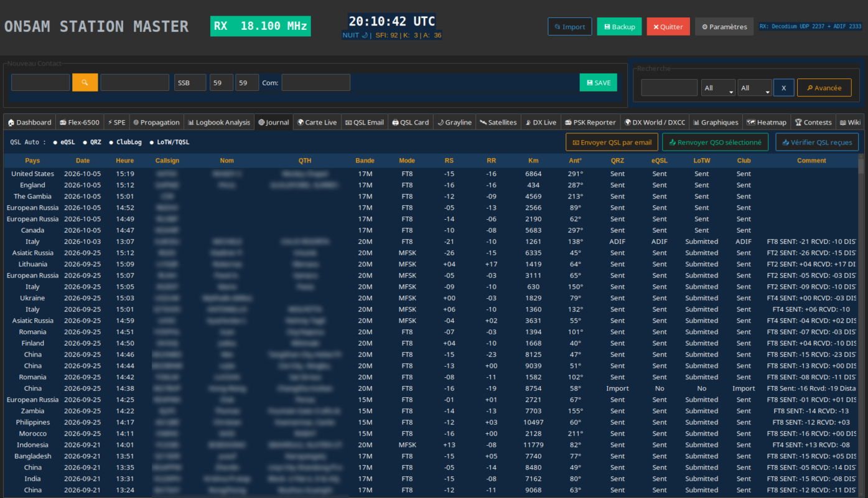Toggle LoTW/TQSL auto QSL indicator

tap(169, 143)
